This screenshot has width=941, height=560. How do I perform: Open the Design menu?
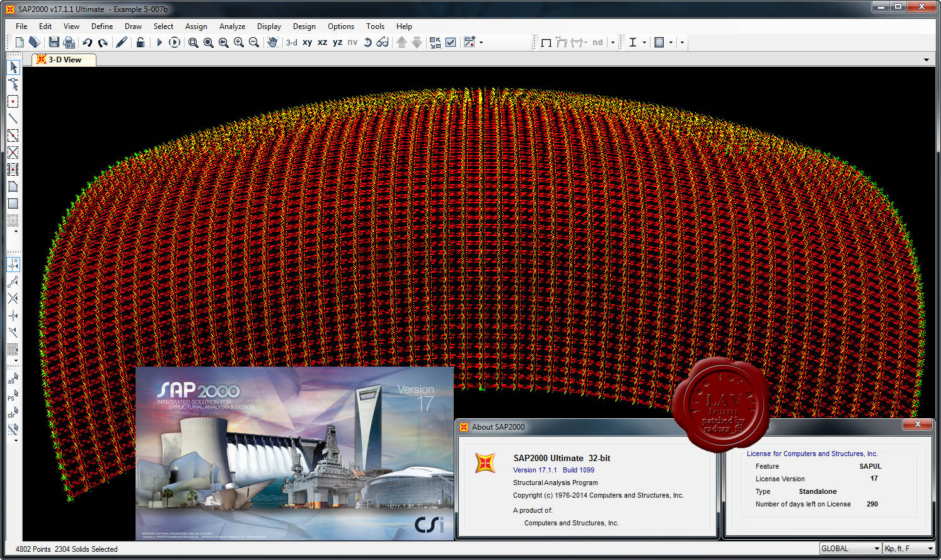click(x=304, y=26)
